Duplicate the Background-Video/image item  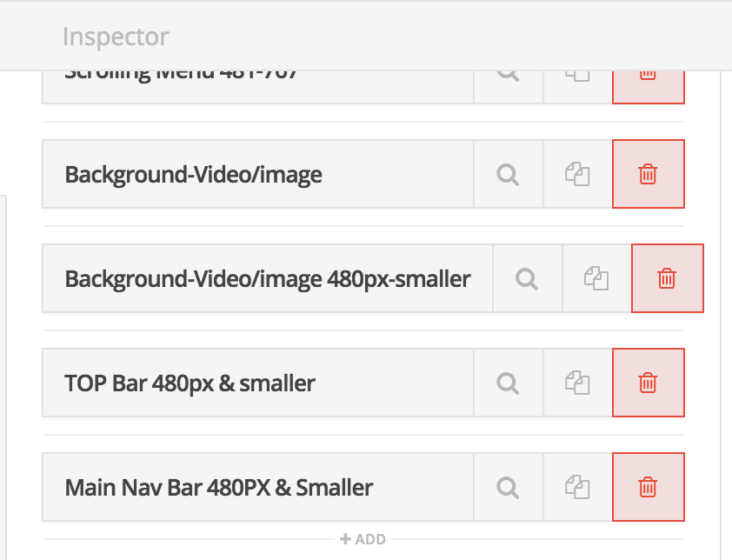tap(577, 174)
